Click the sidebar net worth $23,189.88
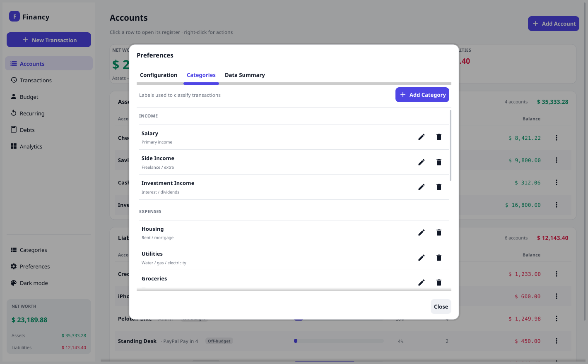The height and width of the screenshot is (364, 588). pyautogui.click(x=29, y=320)
